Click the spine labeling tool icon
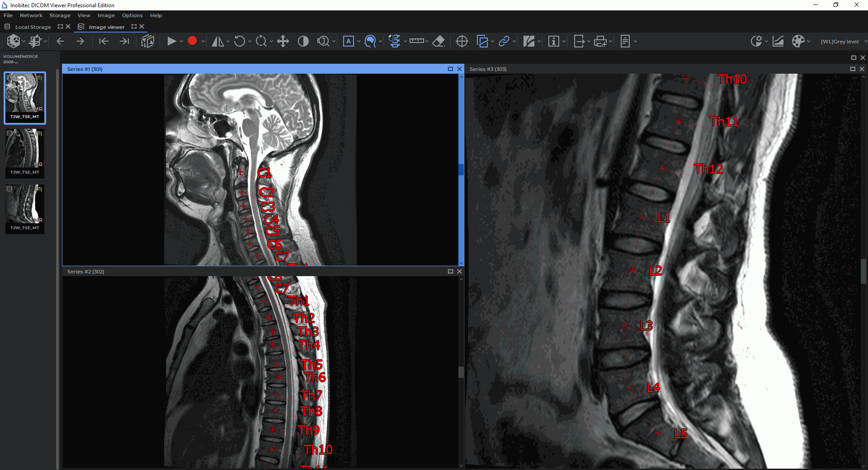 394,42
